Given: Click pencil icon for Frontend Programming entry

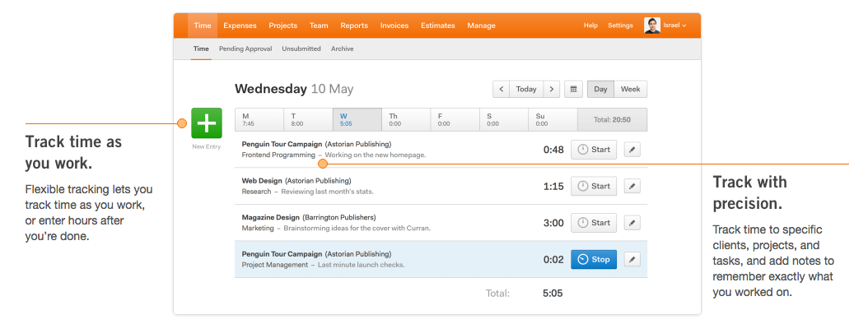Looking at the screenshot, I should tap(632, 150).
